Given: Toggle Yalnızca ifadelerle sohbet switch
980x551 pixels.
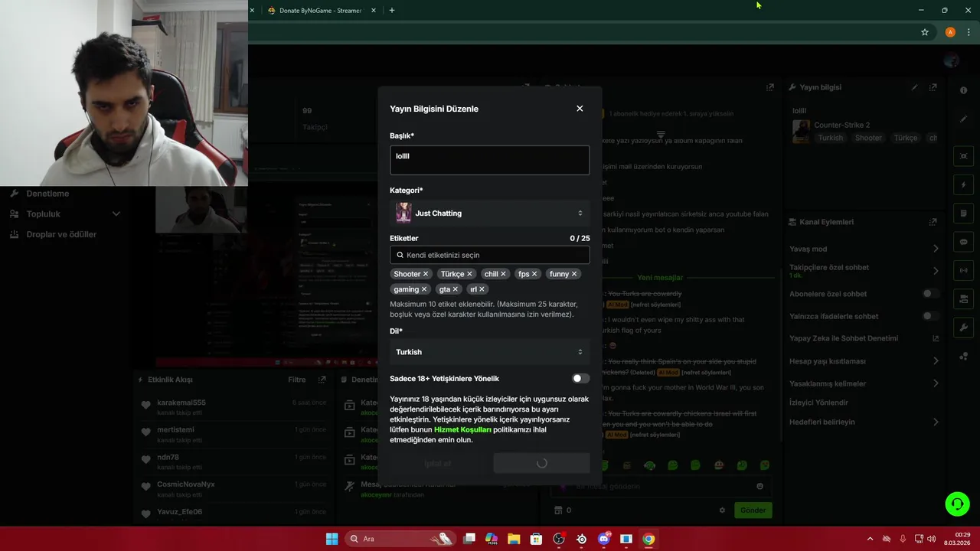Looking at the screenshot, I should [930, 316].
